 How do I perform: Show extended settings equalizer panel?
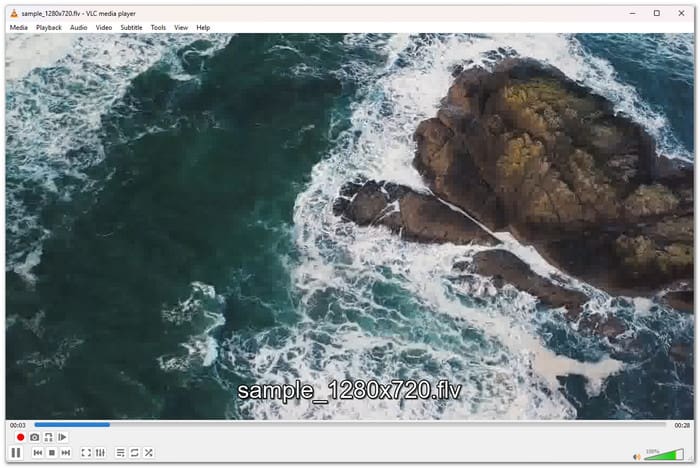(x=100, y=453)
